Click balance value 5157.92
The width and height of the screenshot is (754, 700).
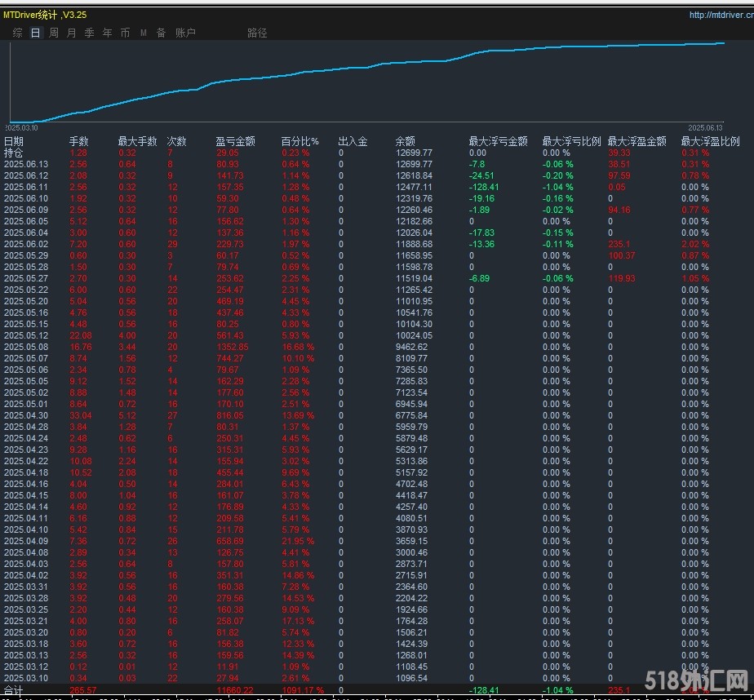[411, 472]
